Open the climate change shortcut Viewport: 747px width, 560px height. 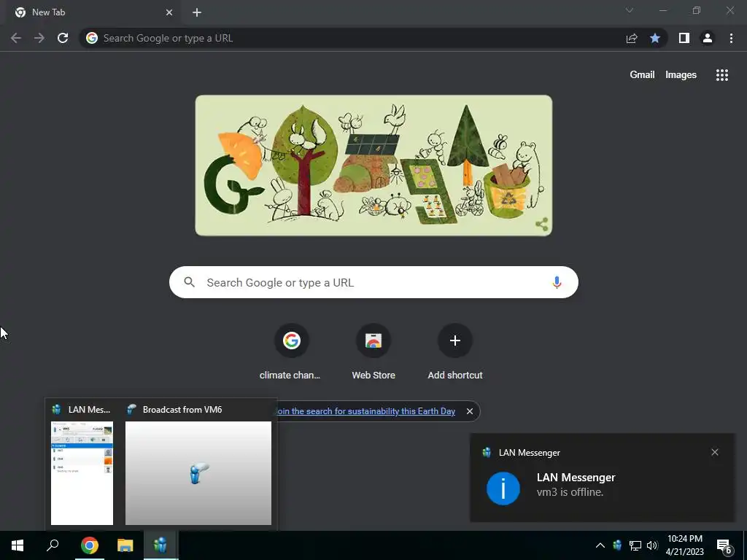[x=290, y=352]
